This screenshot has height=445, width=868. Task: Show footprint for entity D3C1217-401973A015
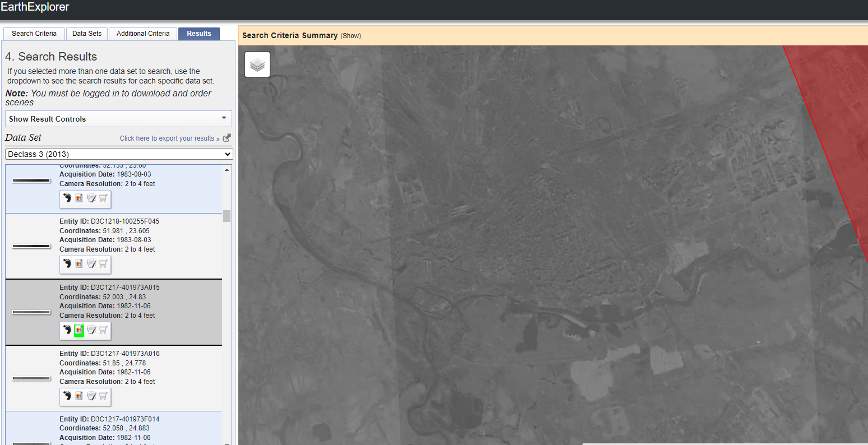pos(67,330)
